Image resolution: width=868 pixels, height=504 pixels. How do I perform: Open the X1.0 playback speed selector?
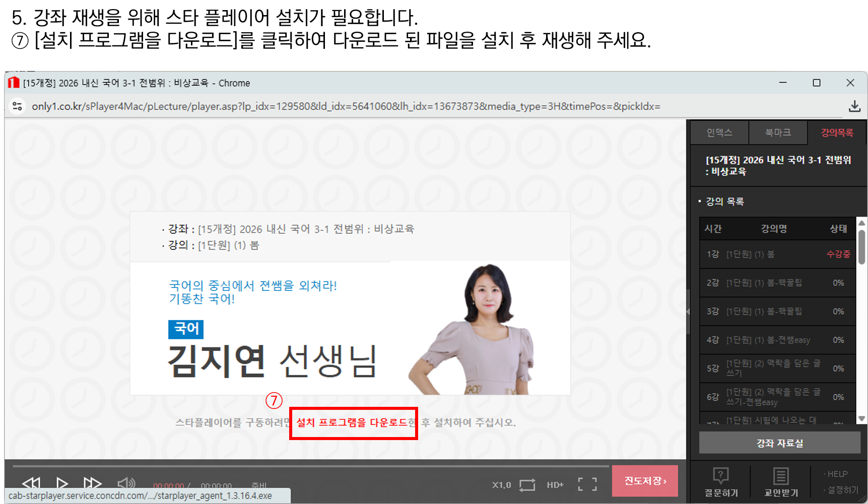pyautogui.click(x=501, y=485)
